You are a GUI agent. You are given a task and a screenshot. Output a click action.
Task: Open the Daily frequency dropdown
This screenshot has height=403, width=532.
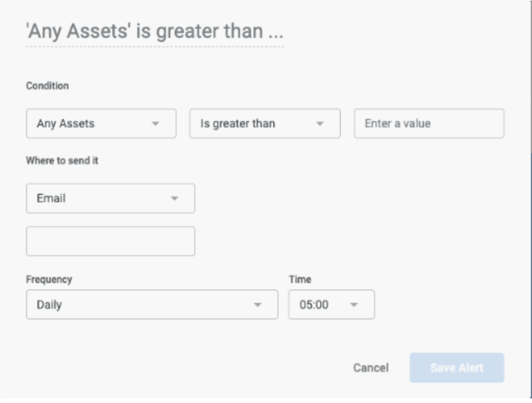[x=152, y=304]
